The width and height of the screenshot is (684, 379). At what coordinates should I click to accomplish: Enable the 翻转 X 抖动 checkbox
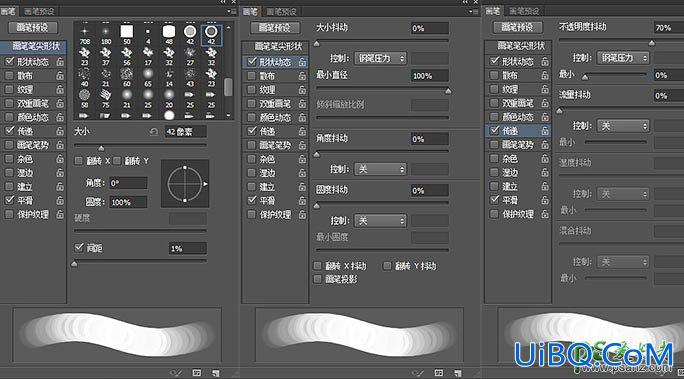(x=318, y=266)
